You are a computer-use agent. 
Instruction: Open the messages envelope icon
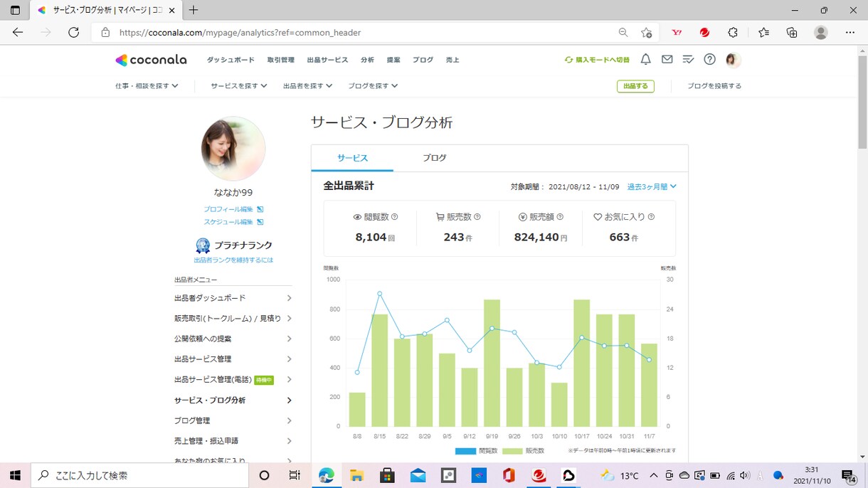pyautogui.click(x=667, y=60)
